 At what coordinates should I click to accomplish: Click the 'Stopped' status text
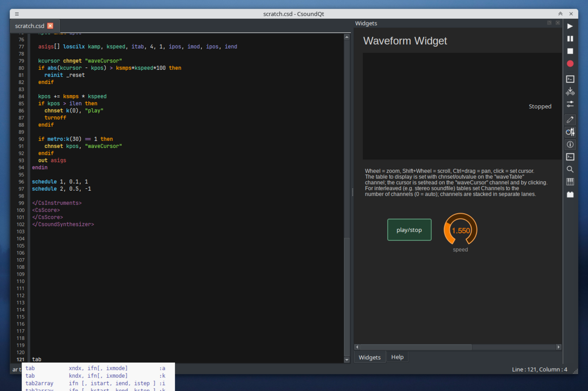click(540, 106)
